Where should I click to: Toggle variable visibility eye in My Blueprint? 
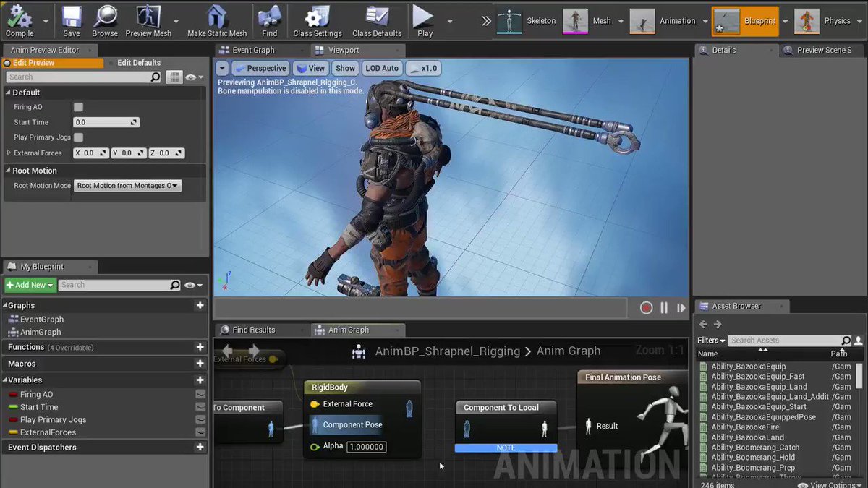[190, 285]
